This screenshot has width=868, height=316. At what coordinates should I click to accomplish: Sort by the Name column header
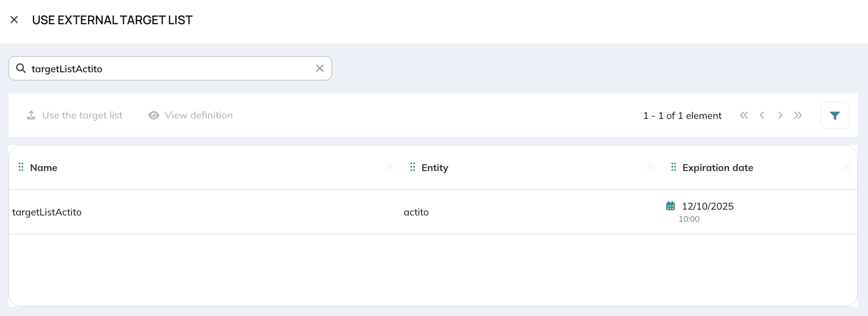pyautogui.click(x=44, y=167)
